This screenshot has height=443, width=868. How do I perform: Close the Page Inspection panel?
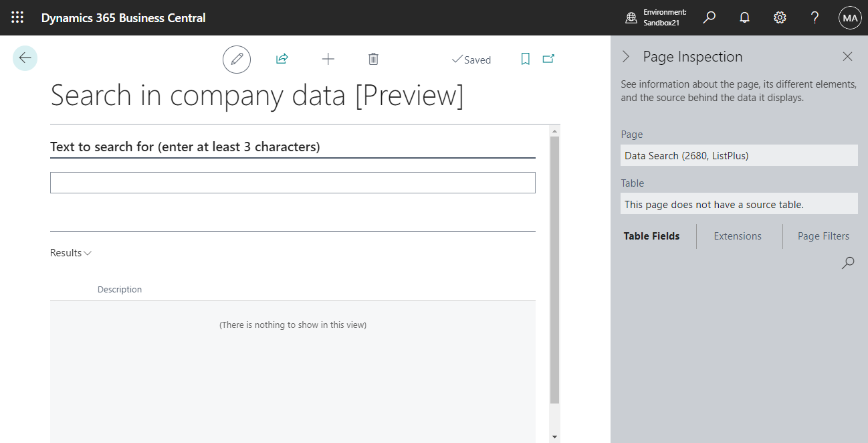coord(847,56)
